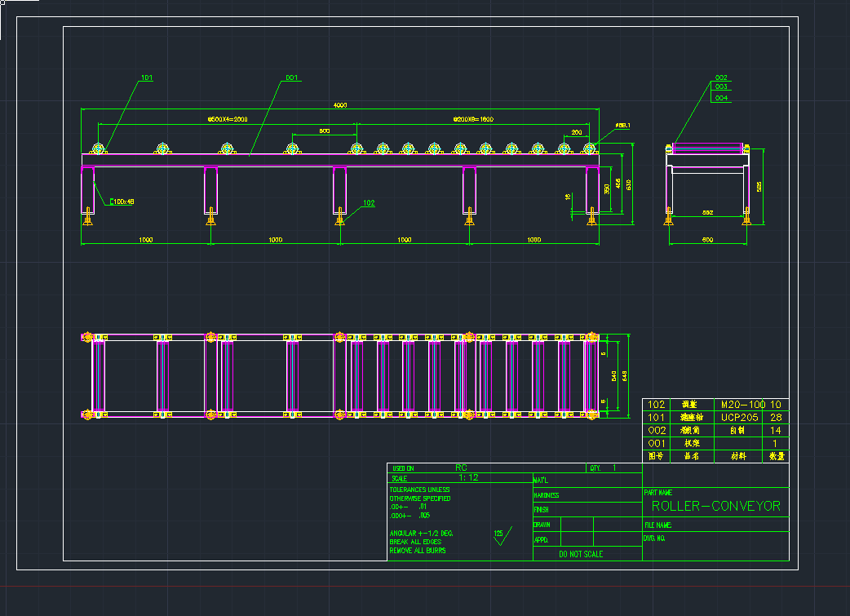
Task: Click the 648 dimension beside plan view
Action: point(626,375)
